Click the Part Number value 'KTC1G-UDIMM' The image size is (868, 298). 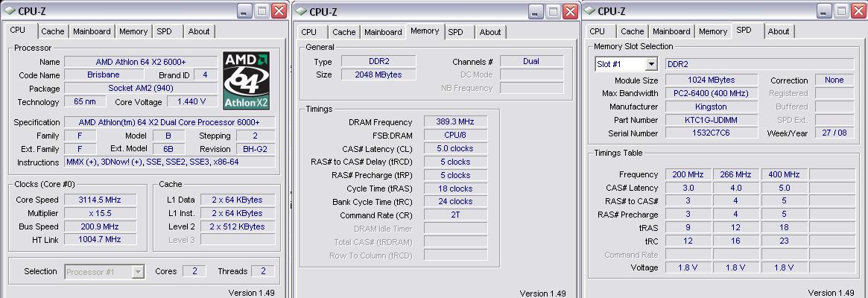tap(712, 120)
